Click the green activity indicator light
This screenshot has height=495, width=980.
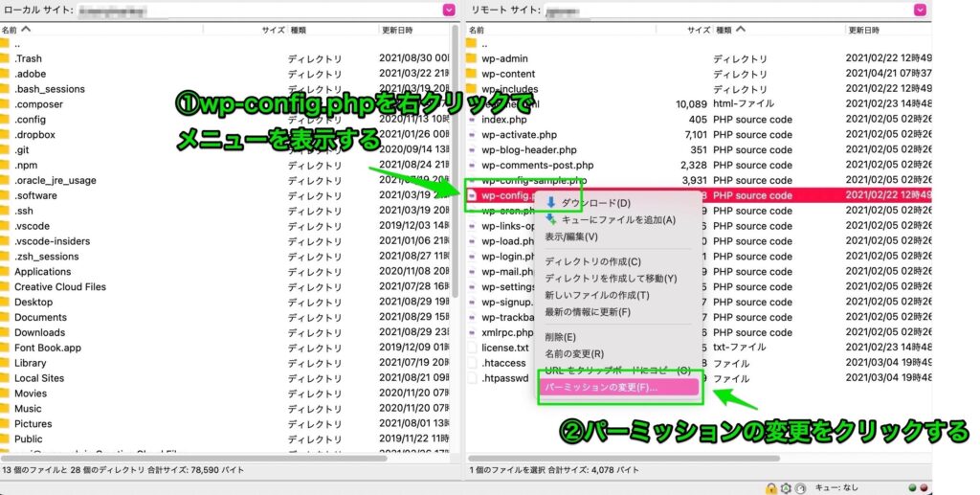coord(912,488)
